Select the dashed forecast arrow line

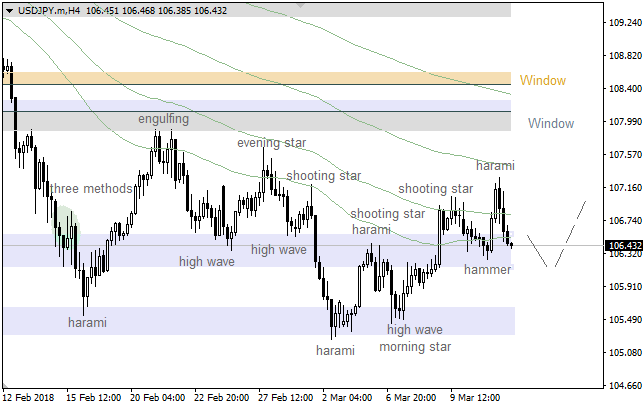(570, 233)
